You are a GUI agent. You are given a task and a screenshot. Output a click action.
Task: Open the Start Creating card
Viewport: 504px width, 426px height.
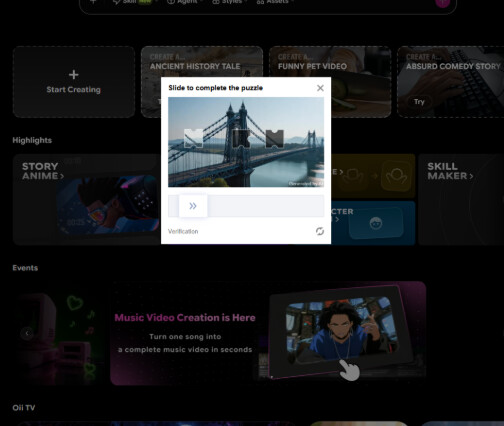[74, 82]
